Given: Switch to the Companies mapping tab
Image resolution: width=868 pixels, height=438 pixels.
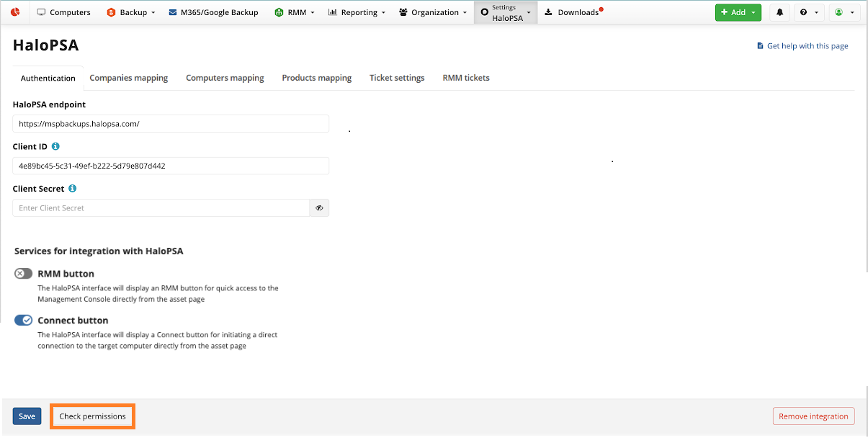Looking at the screenshot, I should tap(129, 78).
